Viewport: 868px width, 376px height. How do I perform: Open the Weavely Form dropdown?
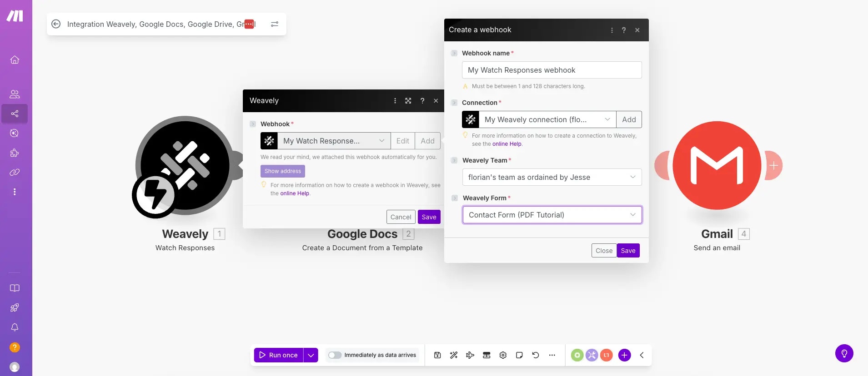(x=552, y=215)
